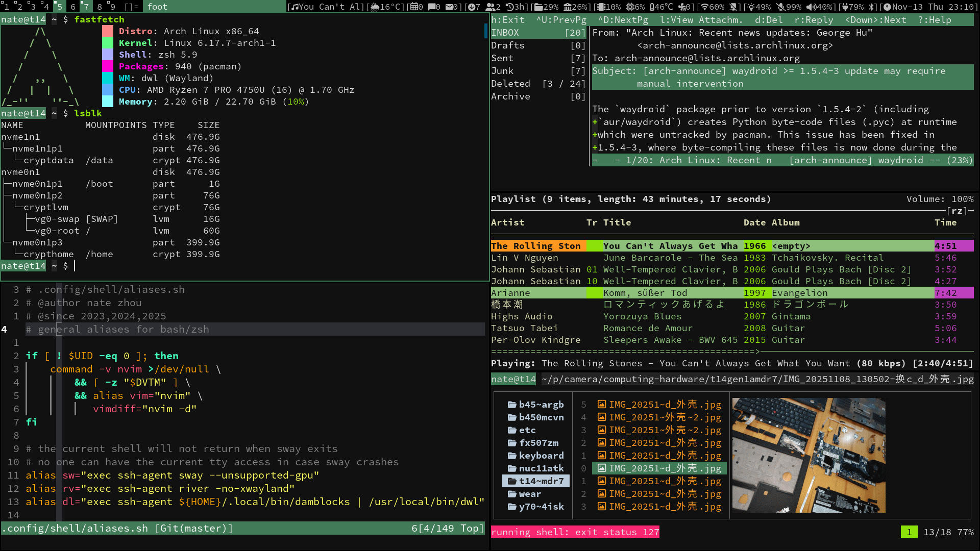This screenshot has height=551, width=980.
Task: Click the speaker volume icon showing 40%
Action: pos(812,7)
